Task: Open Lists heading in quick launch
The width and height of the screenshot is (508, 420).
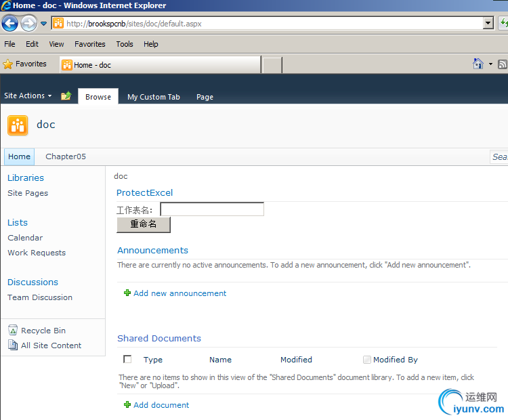Action: (18, 223)
